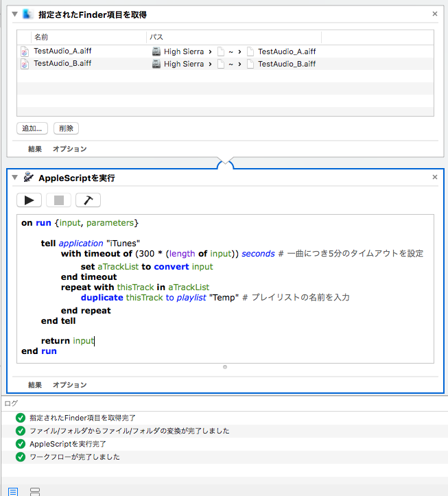The width and height of the screenshot is (448, 496).
Task: Click the script editor resize handle dot
Action: (224, 367)
